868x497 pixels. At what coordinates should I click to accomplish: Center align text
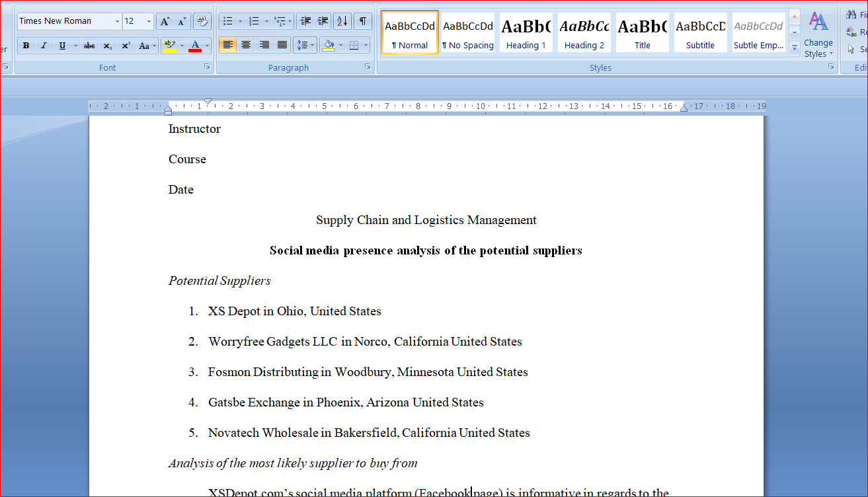pyautogui.click(x=246, y=45)
